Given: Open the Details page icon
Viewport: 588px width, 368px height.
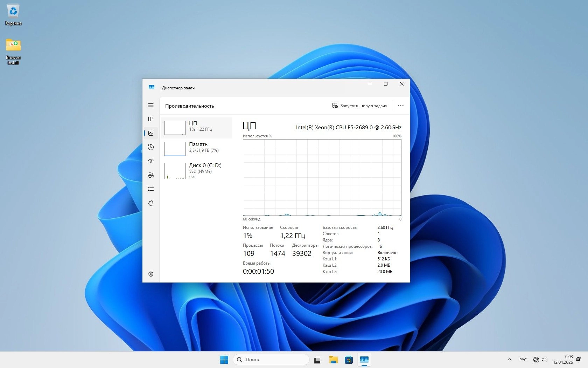Looking at the screenshot, I should pos(151,189).
